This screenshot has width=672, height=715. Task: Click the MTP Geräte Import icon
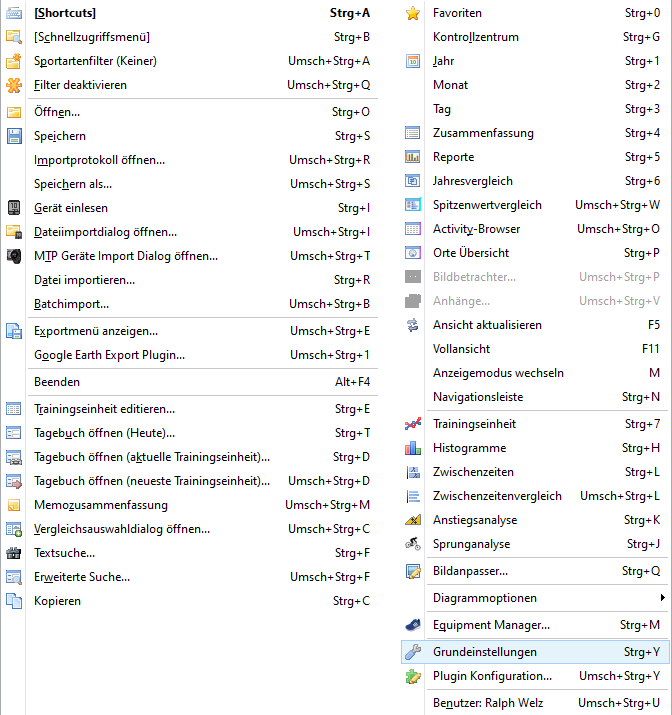click(x=14, y=256)
